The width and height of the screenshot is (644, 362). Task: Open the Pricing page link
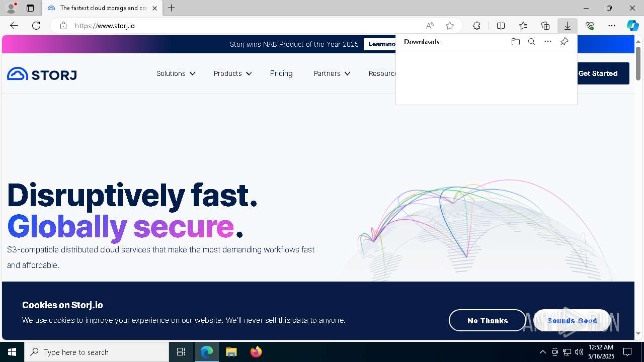point(281,73)
